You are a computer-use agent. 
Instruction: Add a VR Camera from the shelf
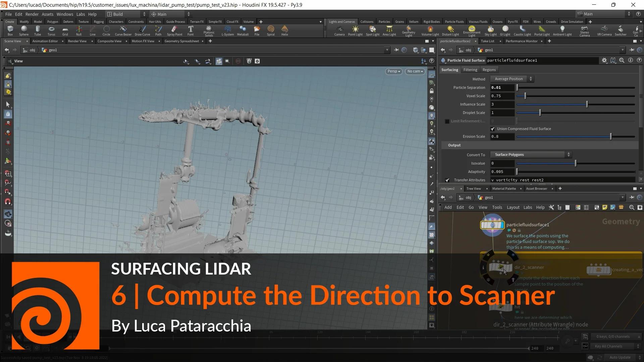click(x=604, y=31)
